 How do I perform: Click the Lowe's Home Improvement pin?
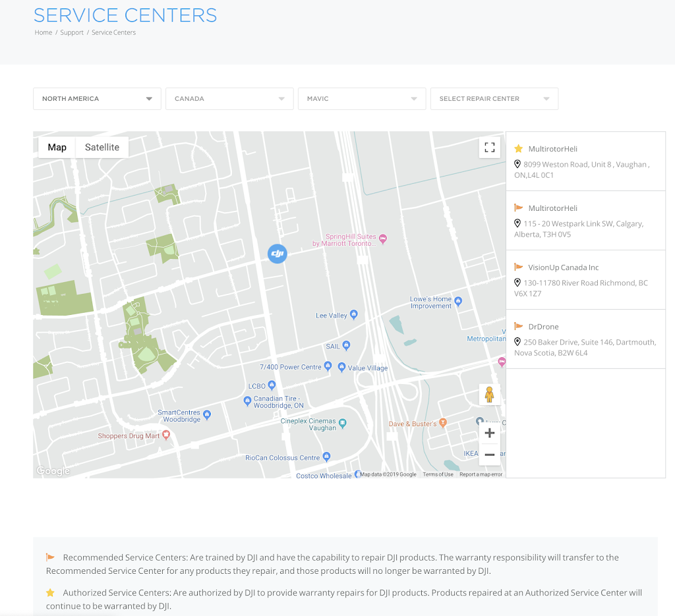pyautogui.click(x=459, y=301)
